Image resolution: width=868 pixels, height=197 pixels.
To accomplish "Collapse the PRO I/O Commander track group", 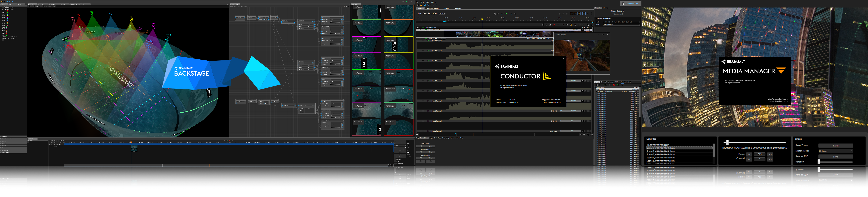I will 421,39.
